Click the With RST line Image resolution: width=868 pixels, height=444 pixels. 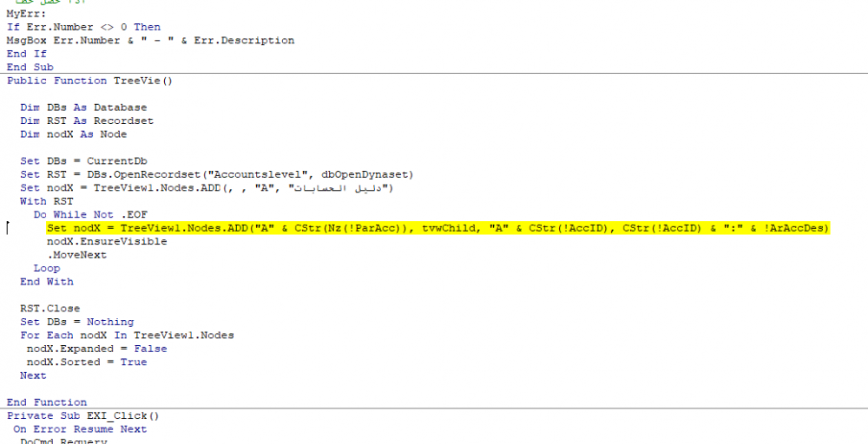tap(47, 201)
